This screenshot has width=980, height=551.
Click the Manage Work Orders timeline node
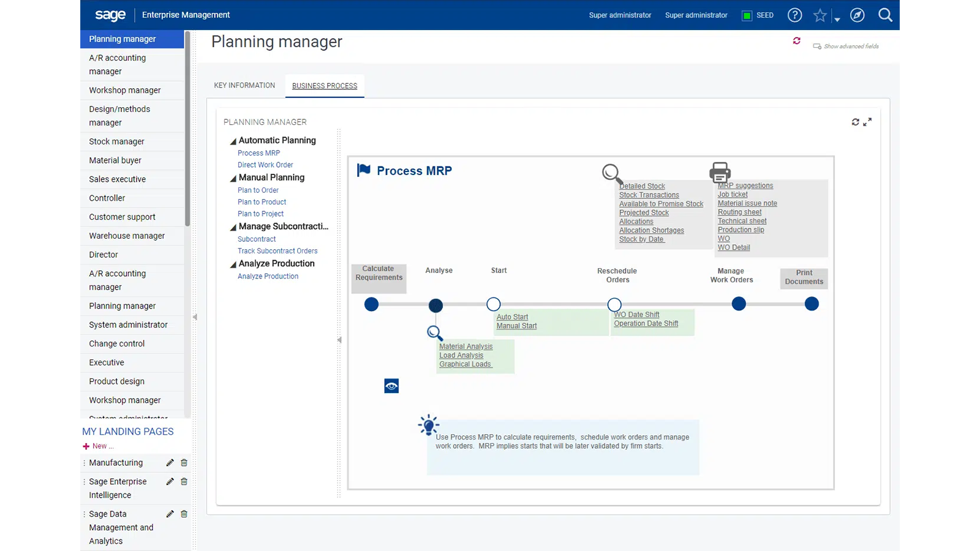[x=739, y=304]
